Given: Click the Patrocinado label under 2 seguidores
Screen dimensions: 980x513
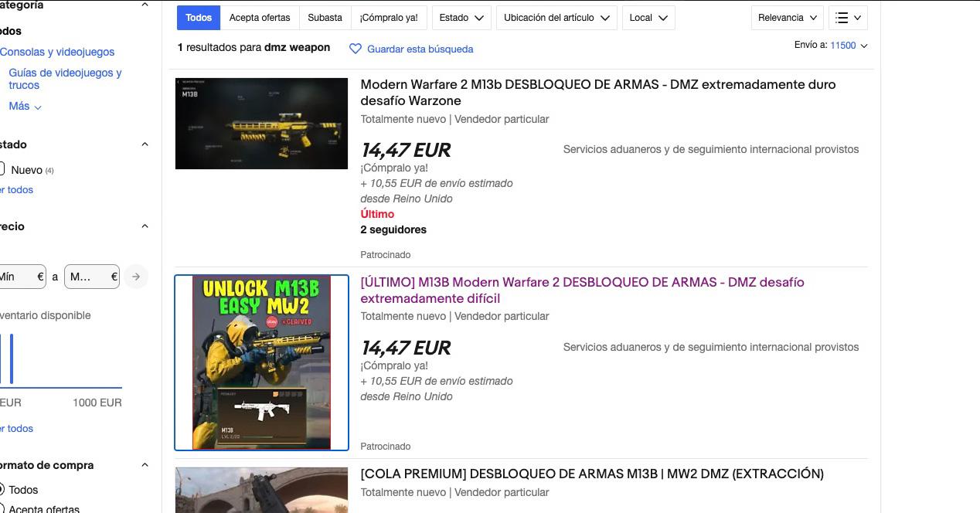Looking at the screenshot, I should pos(386,255).
